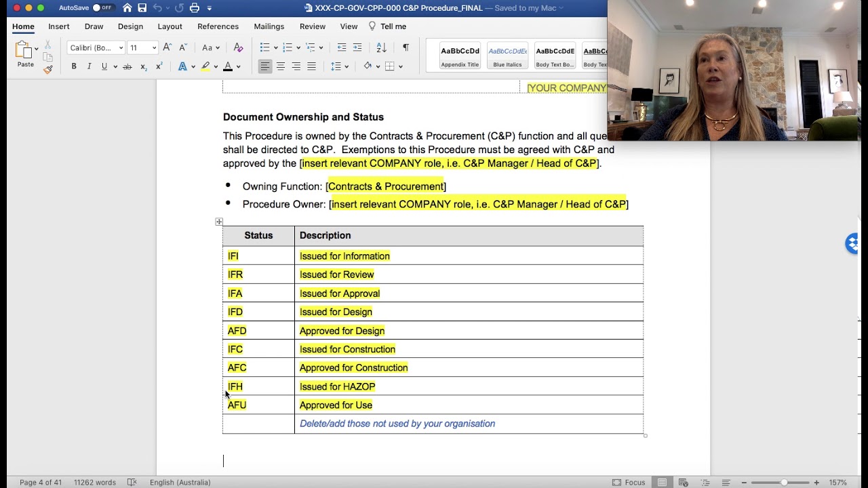
Task: Click the Paste clipboard icon
Action: click(x=24, y=50)
